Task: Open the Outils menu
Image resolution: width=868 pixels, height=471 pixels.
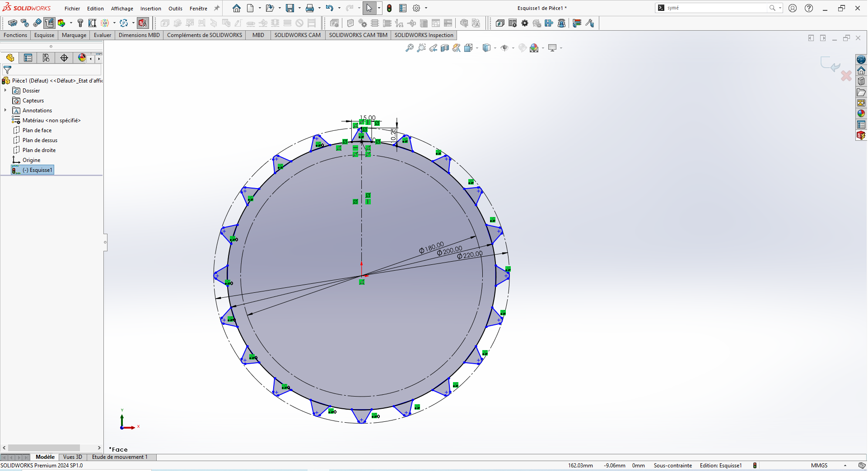Action: point(175,8)
